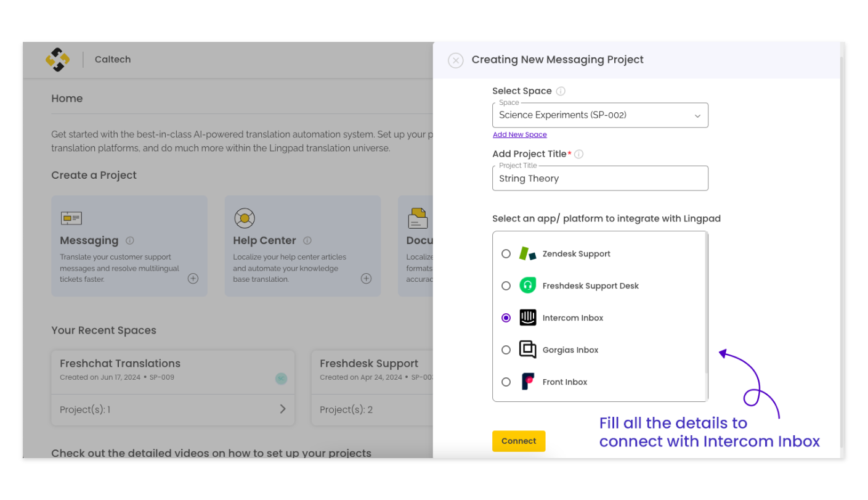Click info icon next to Help Center
868x500 pixels.
coord(307,241)
